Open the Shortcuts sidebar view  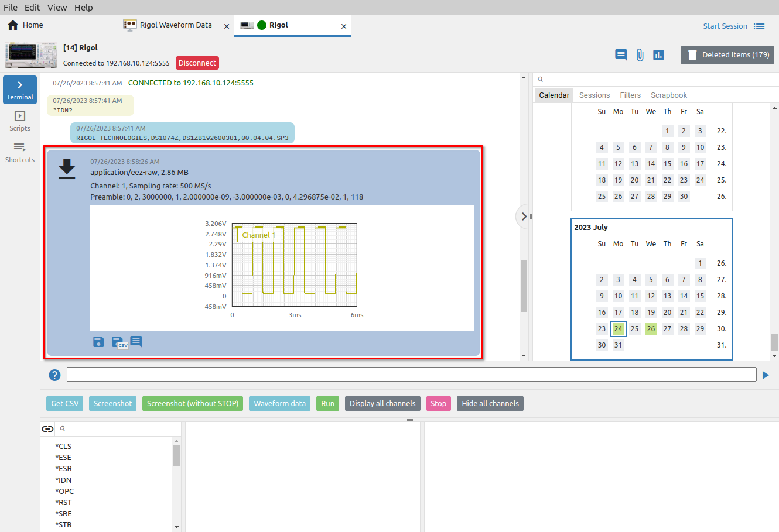tap(20, 152)
